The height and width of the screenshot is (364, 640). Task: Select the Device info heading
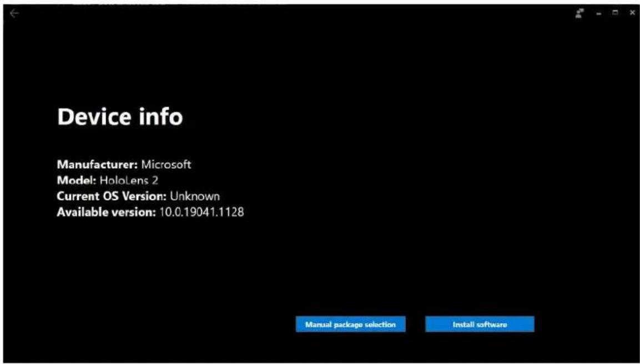pyautogui.click(x=120, y=117)
